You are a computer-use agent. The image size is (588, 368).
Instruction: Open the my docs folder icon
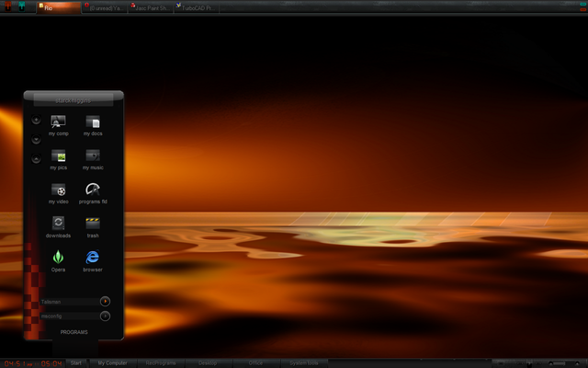93,121
